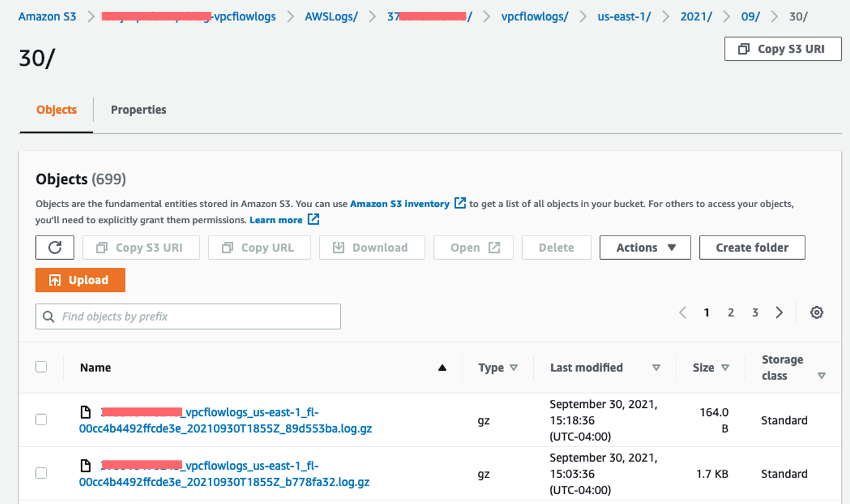Refresh the objects list

coord(55,247)
